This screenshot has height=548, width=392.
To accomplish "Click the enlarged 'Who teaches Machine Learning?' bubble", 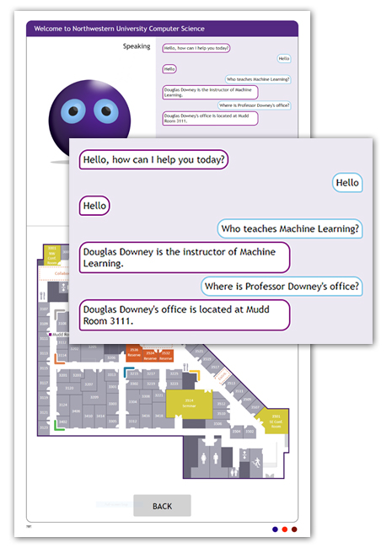I will coord(290,228).
